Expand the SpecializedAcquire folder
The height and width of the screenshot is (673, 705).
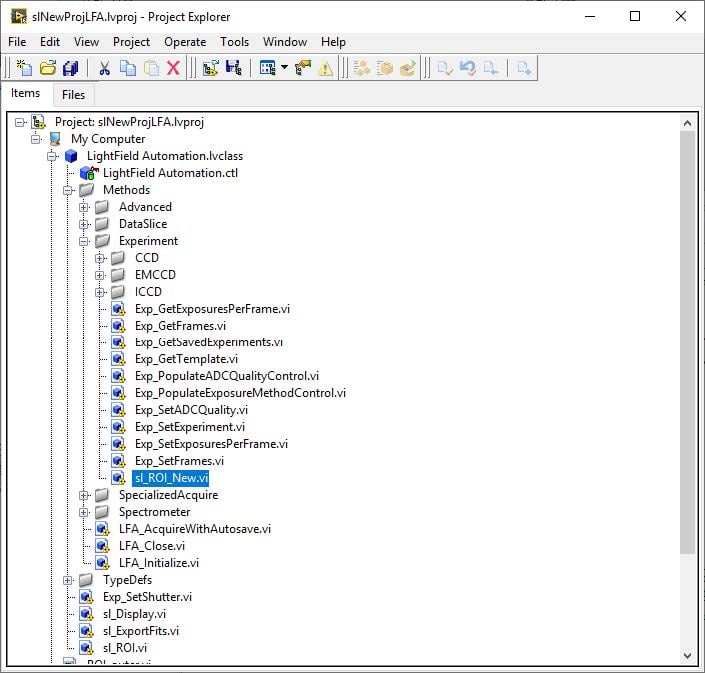point(84,495)
